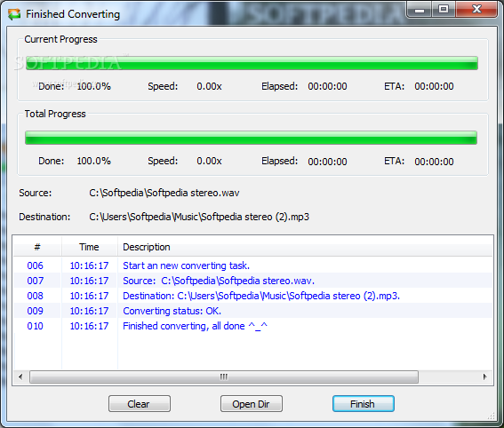Click the Total Progress Done 100.0% value
The height and width of the screenshot is (428, 504).
point(94,161)
